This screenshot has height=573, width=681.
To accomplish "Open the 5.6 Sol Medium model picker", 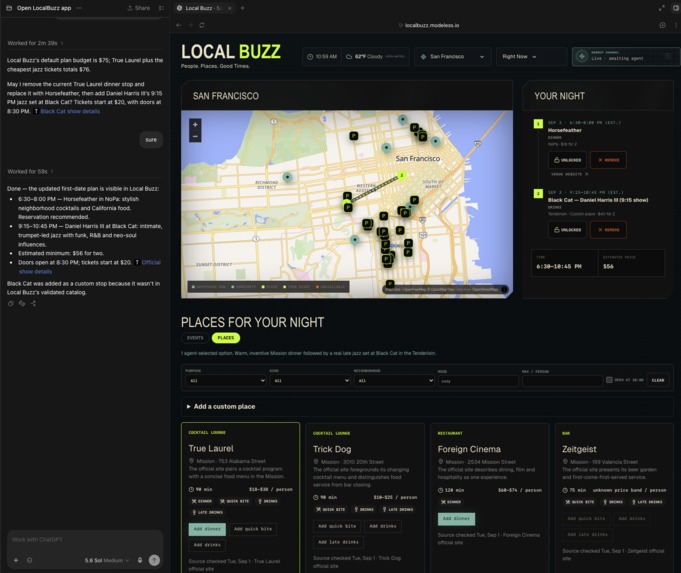I will pyautogui.click(x=107, y=560).
